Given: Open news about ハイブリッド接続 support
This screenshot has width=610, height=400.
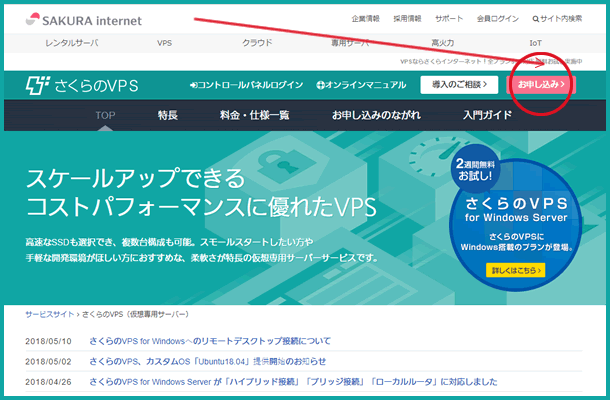Looking at the screenshot, I should 293,382.
